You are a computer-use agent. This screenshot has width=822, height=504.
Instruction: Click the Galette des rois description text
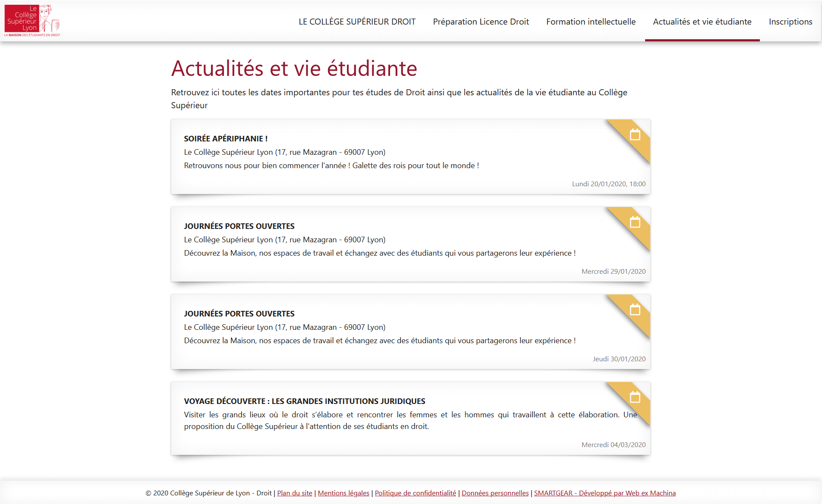(331, 166)
